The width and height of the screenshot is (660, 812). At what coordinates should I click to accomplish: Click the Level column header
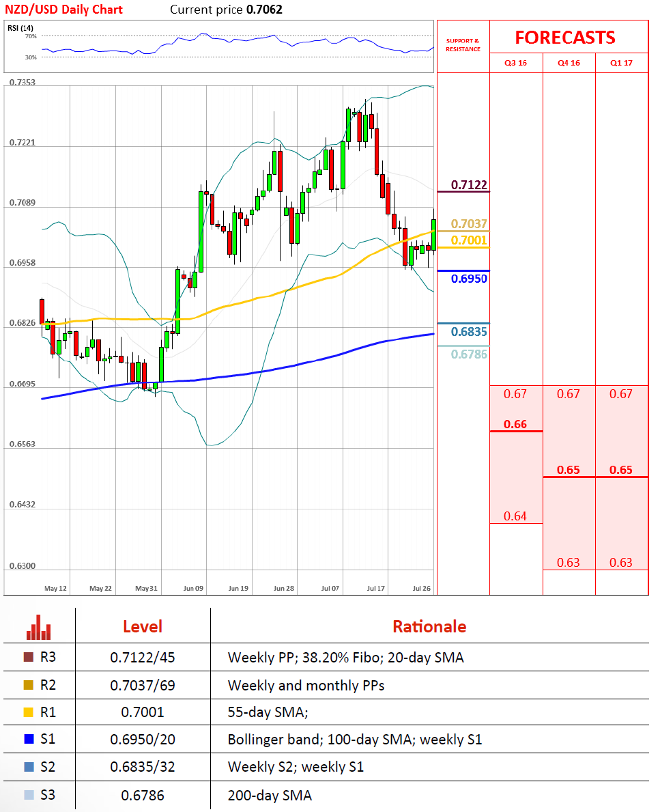point(143,626)
